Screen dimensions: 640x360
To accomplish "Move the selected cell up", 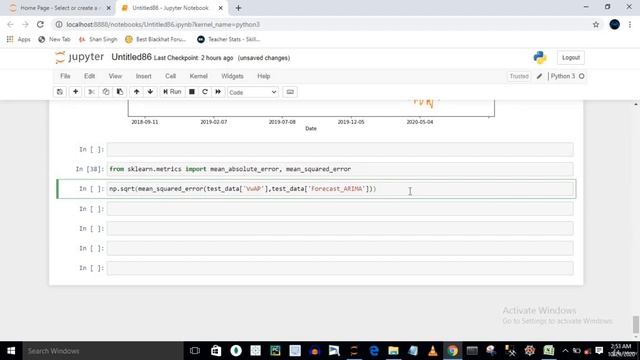I will click(x=136, y=92).
